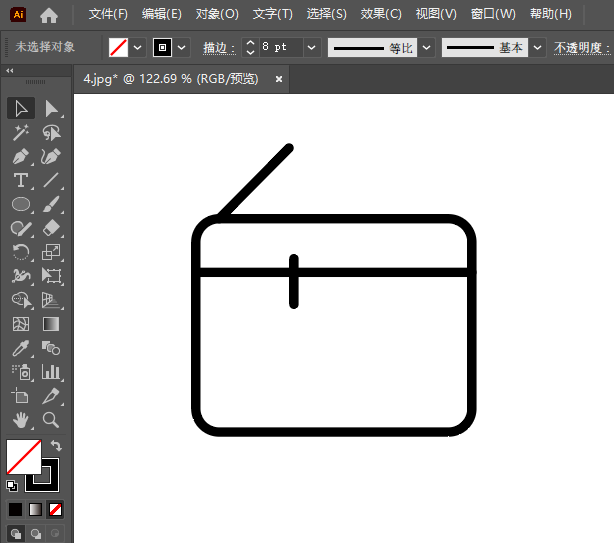This screenshot has width=614, height=543.
Task: Select the Column Graph tool
Action: (51, 372)
